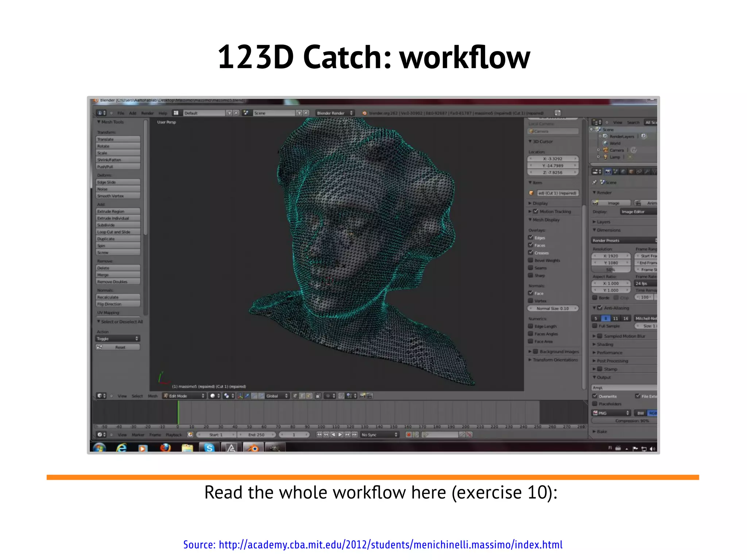Open the No Sync dropdown in timeline
Viewport: 747px width, 560px height.
[x=379, y=435]
